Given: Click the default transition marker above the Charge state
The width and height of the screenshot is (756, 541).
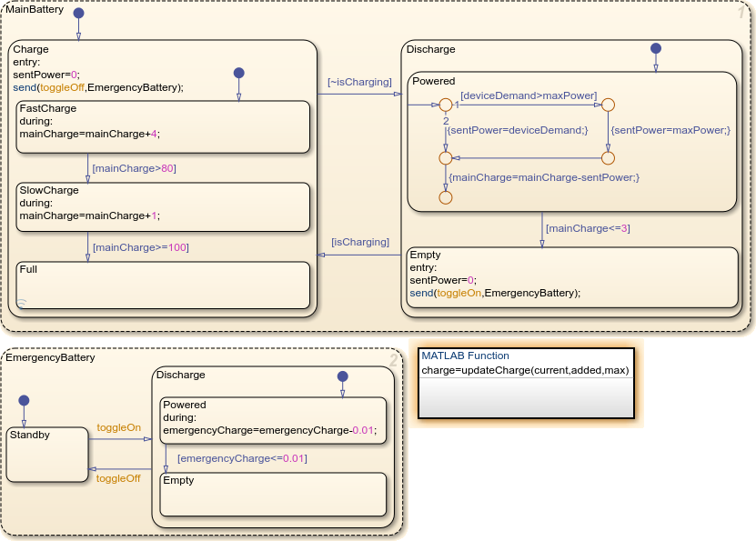Looking at the screenshot, I should 80,15.
